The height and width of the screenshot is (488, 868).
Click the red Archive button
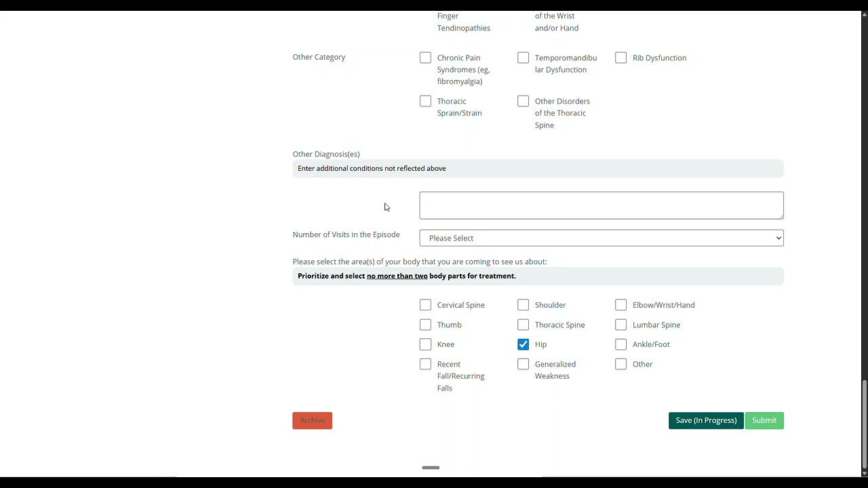coord(313,420)
